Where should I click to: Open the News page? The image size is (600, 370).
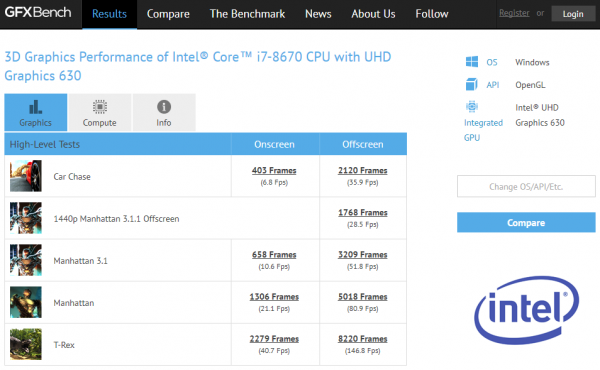point(318,14)
